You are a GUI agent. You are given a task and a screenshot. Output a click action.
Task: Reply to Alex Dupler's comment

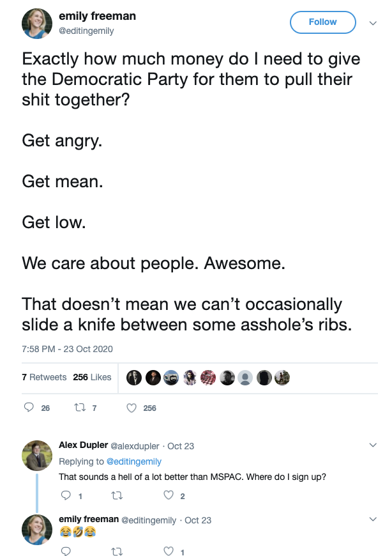point(66,495)
